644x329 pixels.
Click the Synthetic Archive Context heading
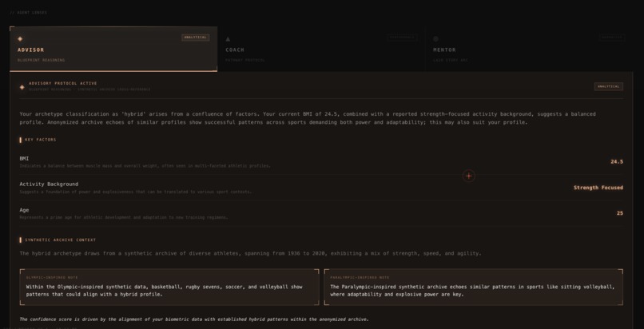click(61, 240)
